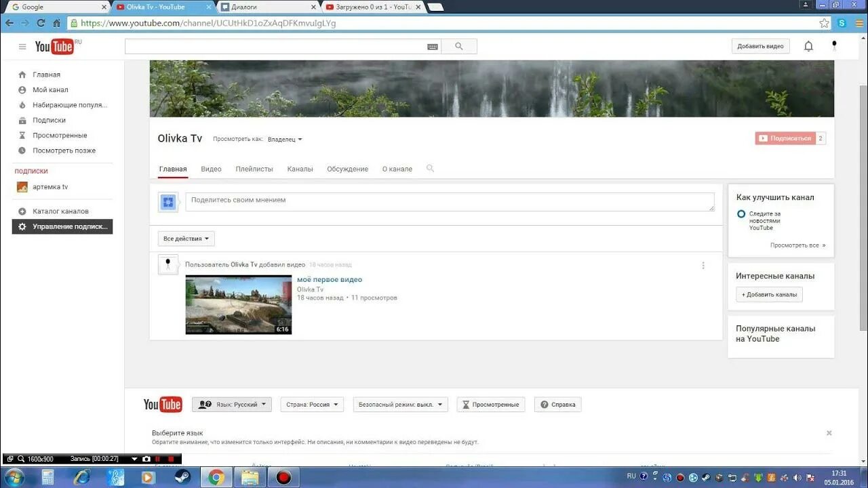Click the magnifier search button
868x488 pixels.
click(x=459, y=47)
